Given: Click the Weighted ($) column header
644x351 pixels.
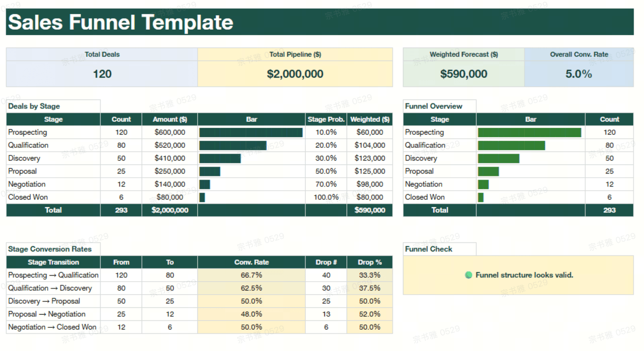Looking at the screenshot, I should 370,119.
